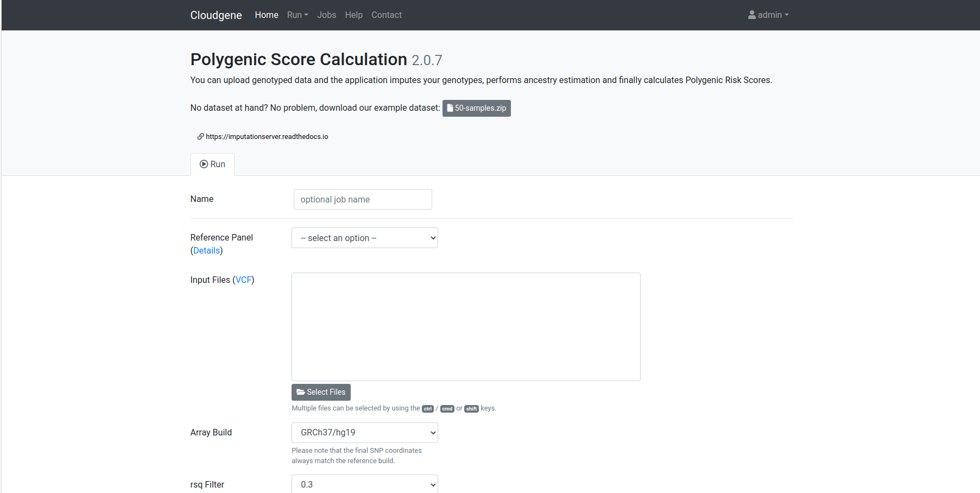Open the rsq Filter dropdown

coord(365,484)
